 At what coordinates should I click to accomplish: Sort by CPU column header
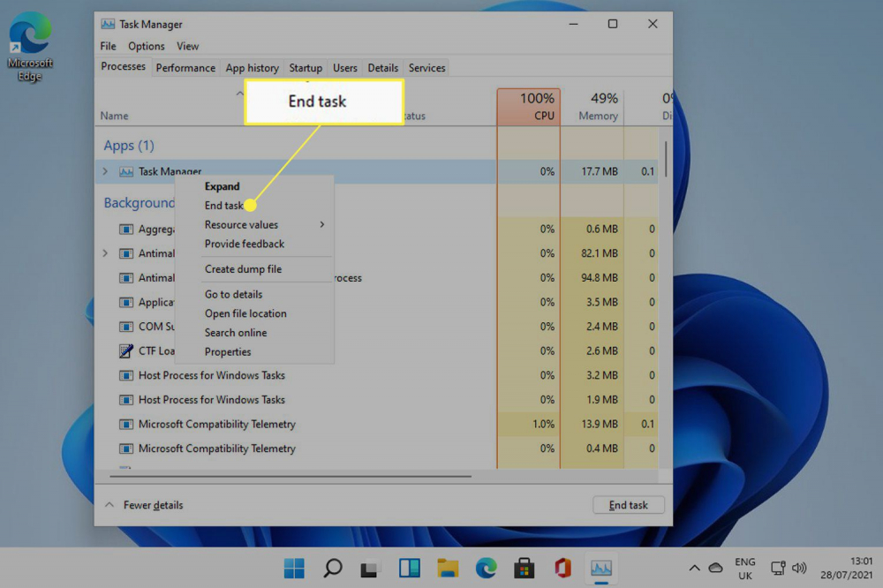click(529, 107)
